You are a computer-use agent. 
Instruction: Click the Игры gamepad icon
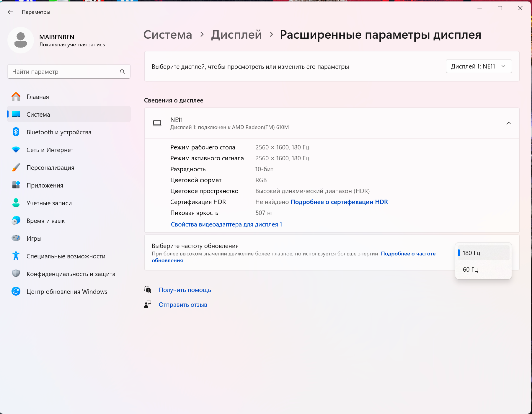[x=16, y=238]
